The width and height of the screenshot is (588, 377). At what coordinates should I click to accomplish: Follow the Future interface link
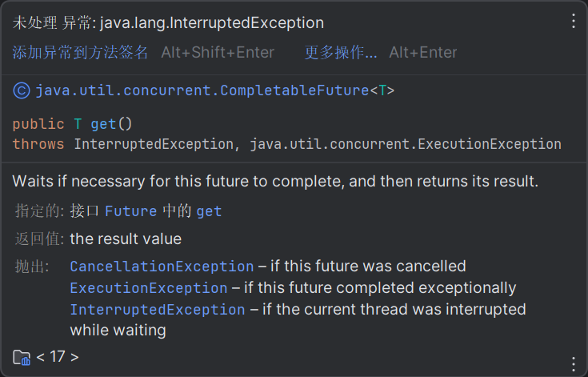(131, 211)
